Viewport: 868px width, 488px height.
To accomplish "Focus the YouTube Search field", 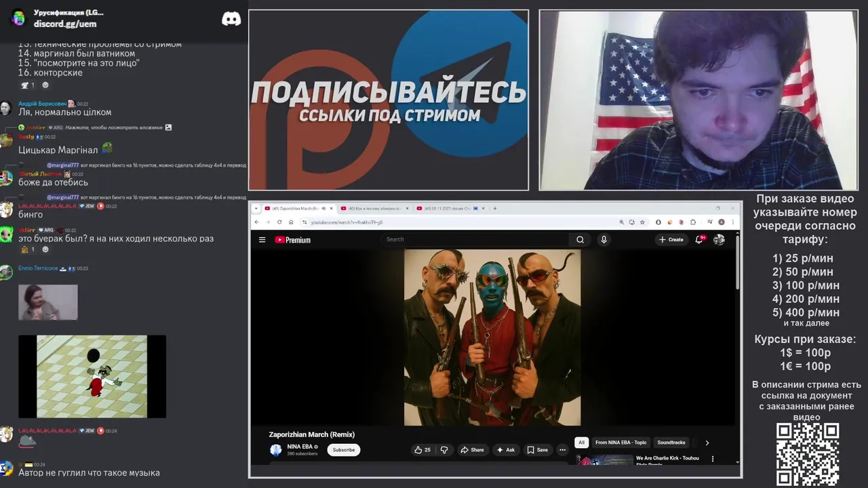I will [476, 239].
